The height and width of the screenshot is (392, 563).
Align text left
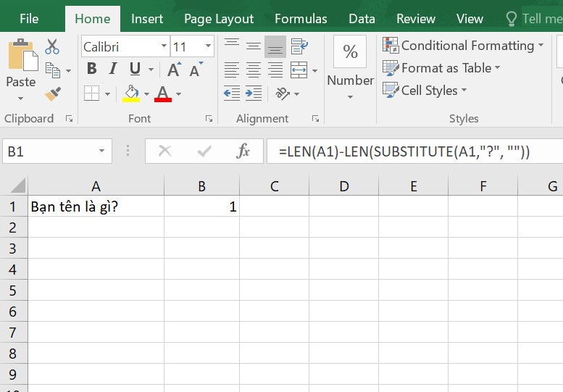pos(232,70)
